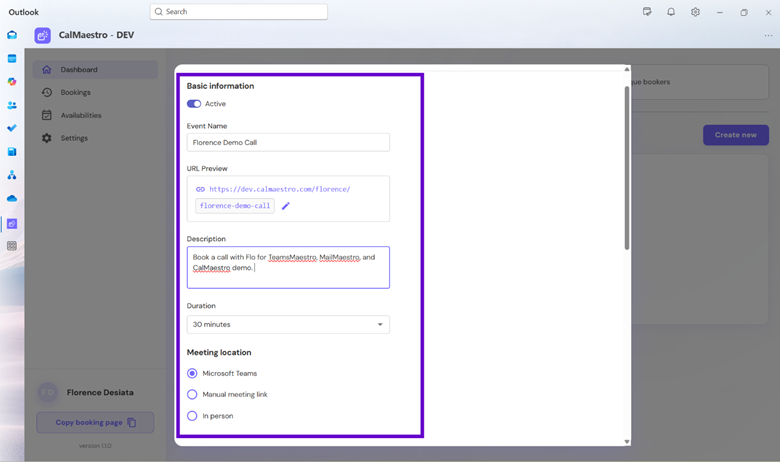Click Florence Desiata name text
The width and height of the screenshot is (780, 462).
(x=100, y=392)
